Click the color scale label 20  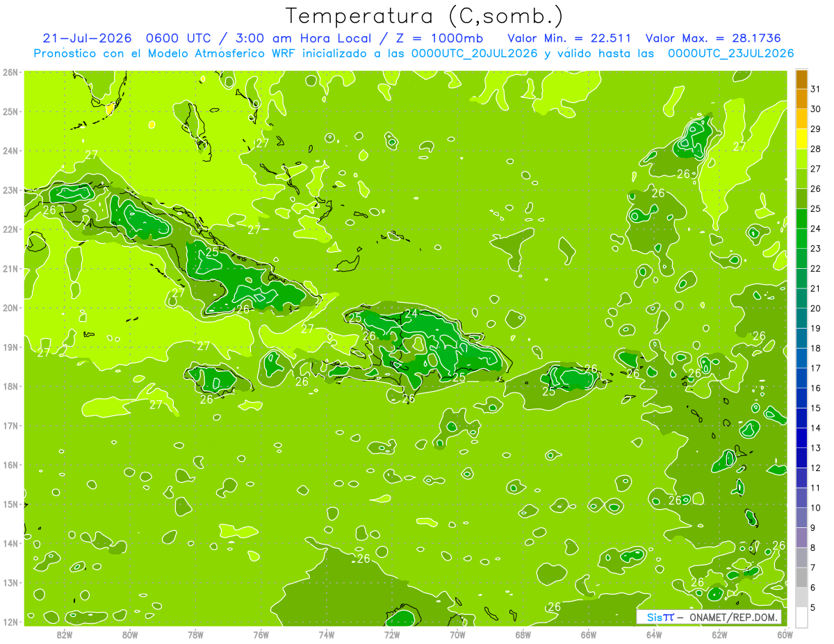pyautogui.click(x=815, y=308)
